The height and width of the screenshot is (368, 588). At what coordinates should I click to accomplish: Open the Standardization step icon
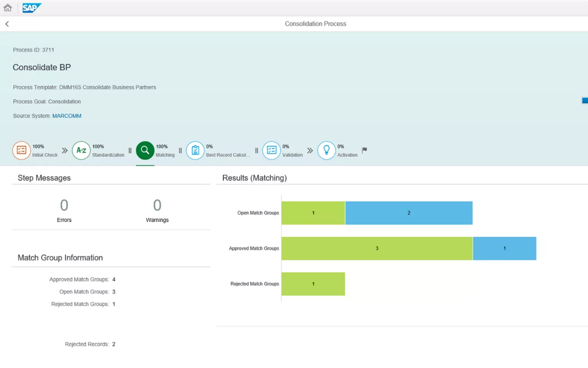coord(81,151)
